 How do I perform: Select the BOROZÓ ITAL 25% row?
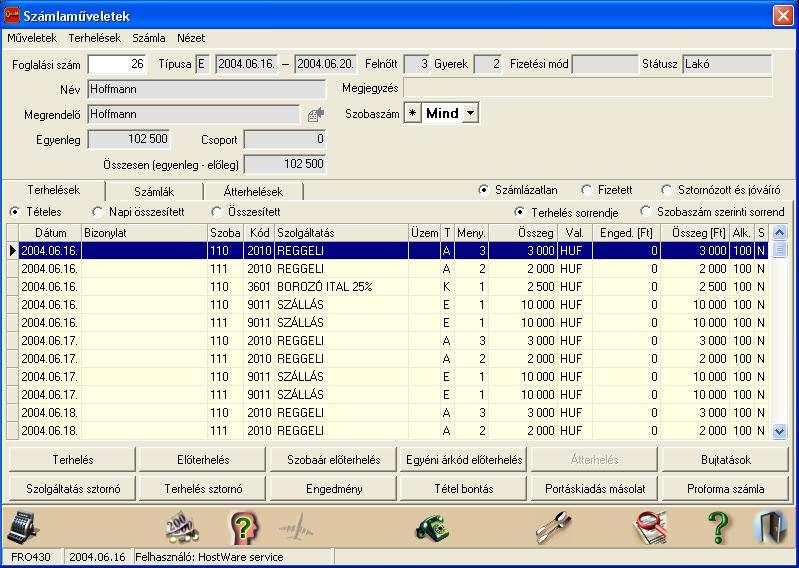tap(393, 287)
